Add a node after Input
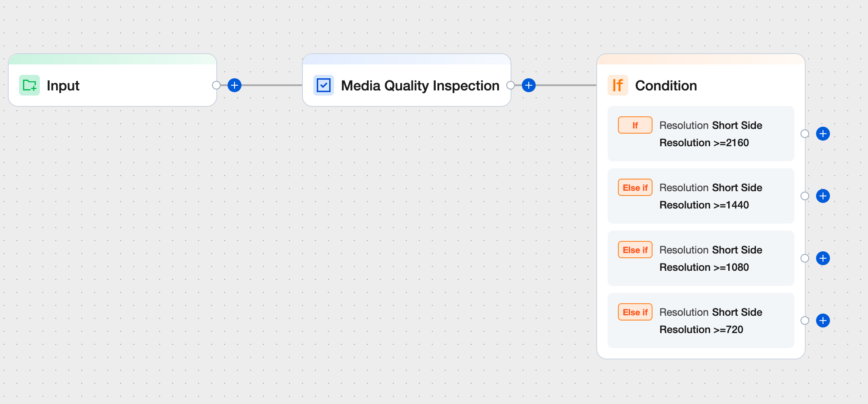This screenshot has height=404, width=868. point(235,85)
